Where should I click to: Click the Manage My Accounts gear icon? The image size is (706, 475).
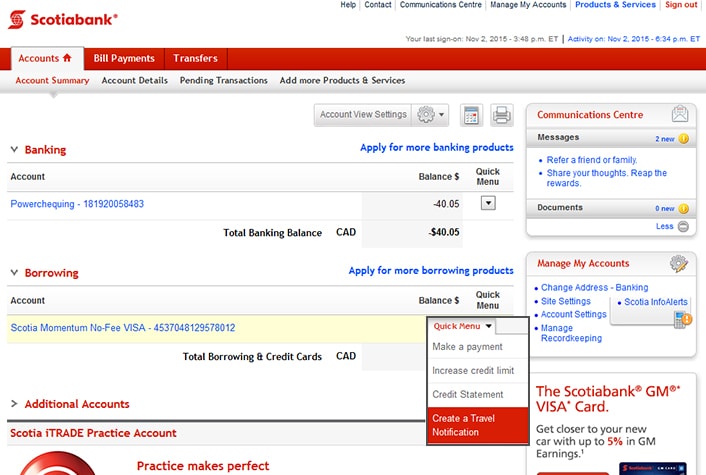coord(679,264)
